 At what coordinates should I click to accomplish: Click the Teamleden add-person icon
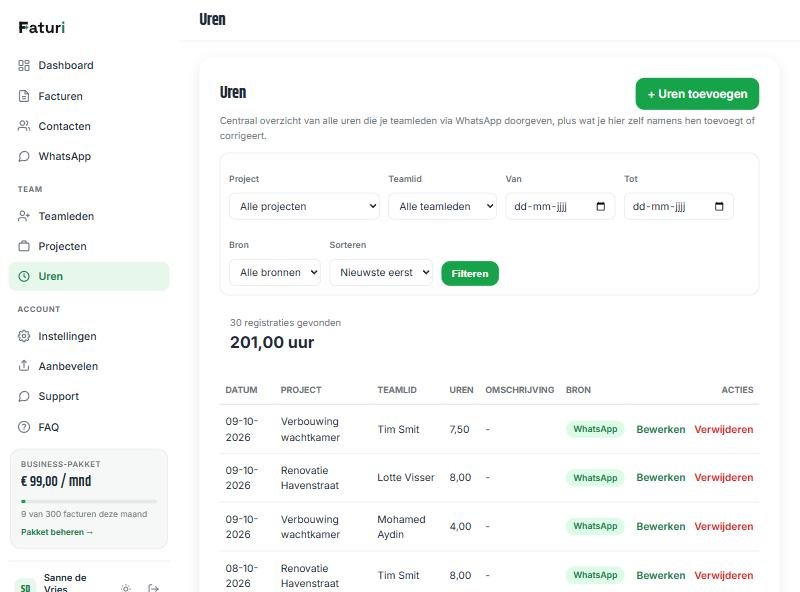coord(24,216)
